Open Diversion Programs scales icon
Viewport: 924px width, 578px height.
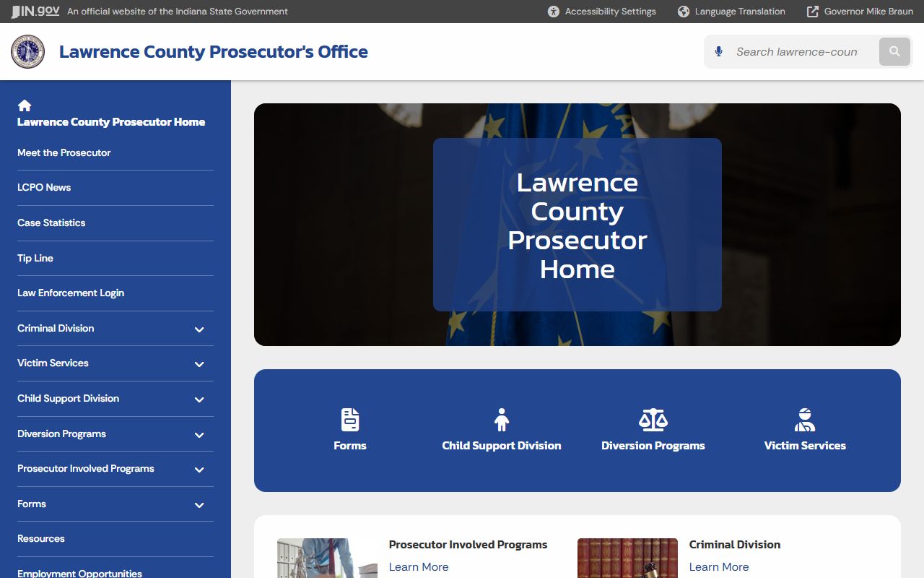coord(653,420)
